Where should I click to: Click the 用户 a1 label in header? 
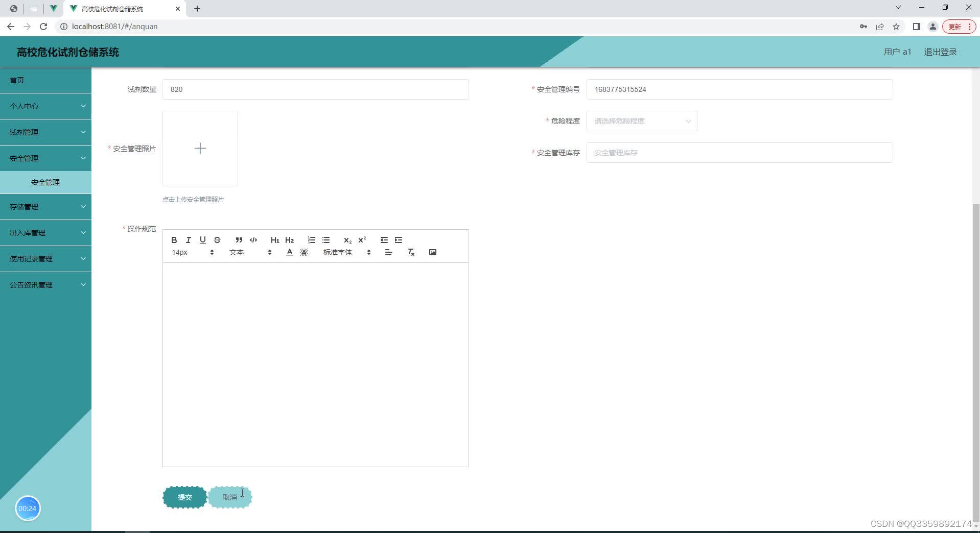click(897, 52)
